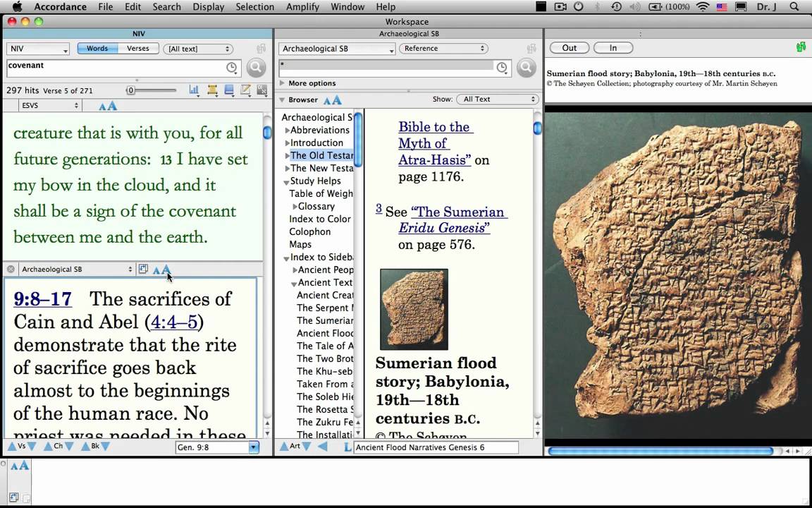812x508 pixels.
Task: Adjust the context slider showing 0
Action: (131, 90)
